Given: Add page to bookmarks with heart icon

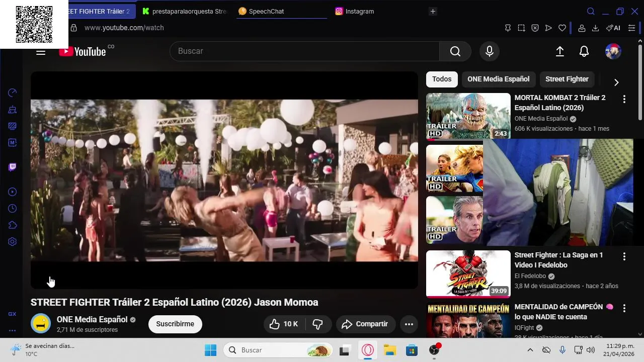Looking at the screenshot, I should point(562,28).
